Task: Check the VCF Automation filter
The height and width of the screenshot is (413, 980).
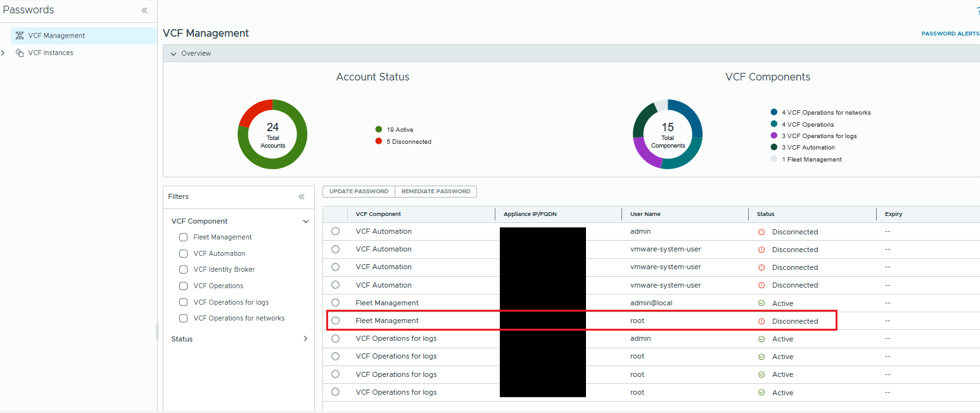Action: coord(183,253)
